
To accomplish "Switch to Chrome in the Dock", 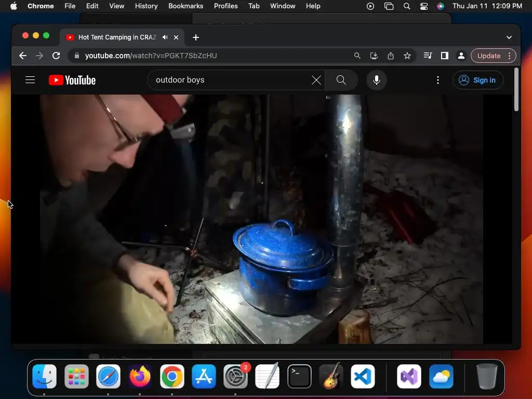I will click(x=172, y=376).
